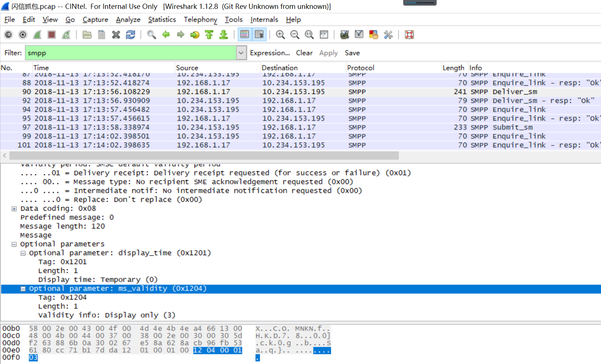This screenshot has height=364, width=601.
Task: Open the Telephony menu
Action: coord(200,20)
